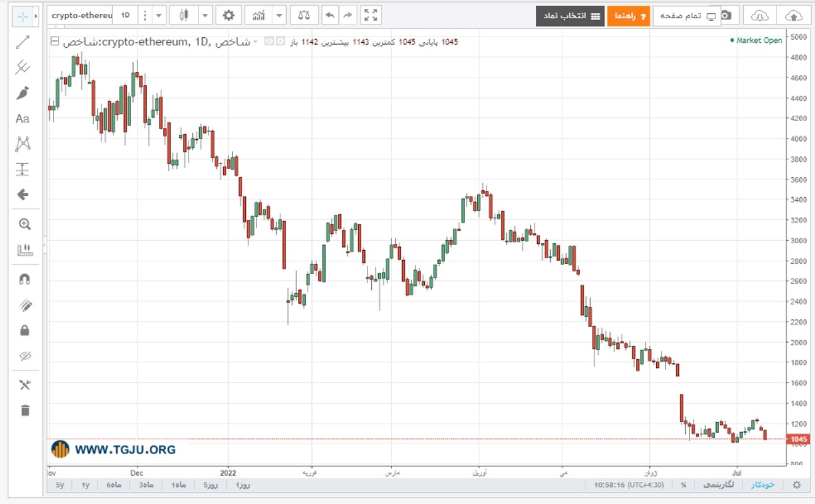
Task: Open chart properties gear in top toolbar
Action: (228, 15)
